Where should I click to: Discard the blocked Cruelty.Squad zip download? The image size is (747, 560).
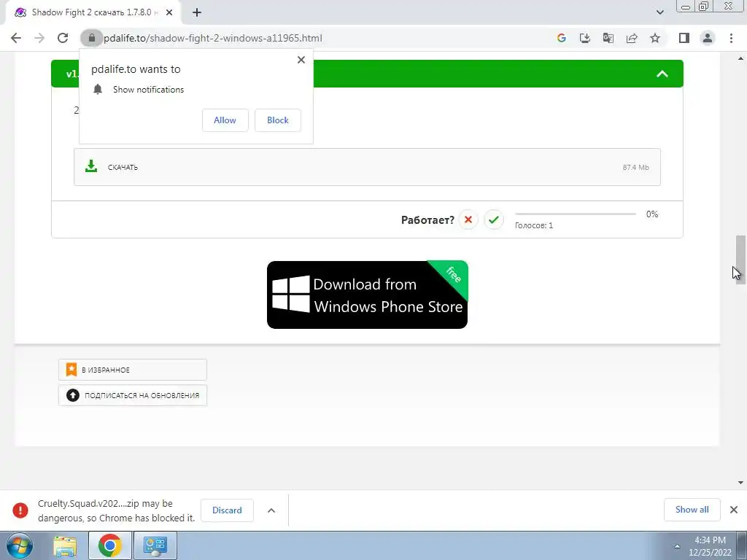(x=227, y=510)
